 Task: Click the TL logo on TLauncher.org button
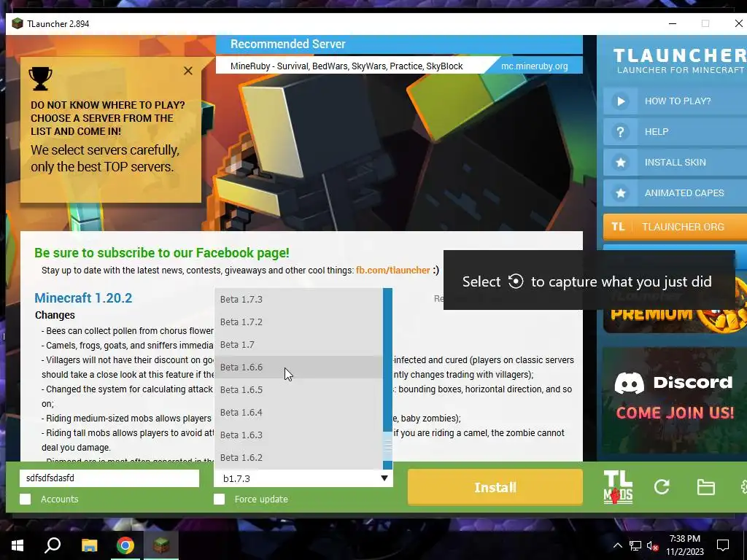pos(618,227)
